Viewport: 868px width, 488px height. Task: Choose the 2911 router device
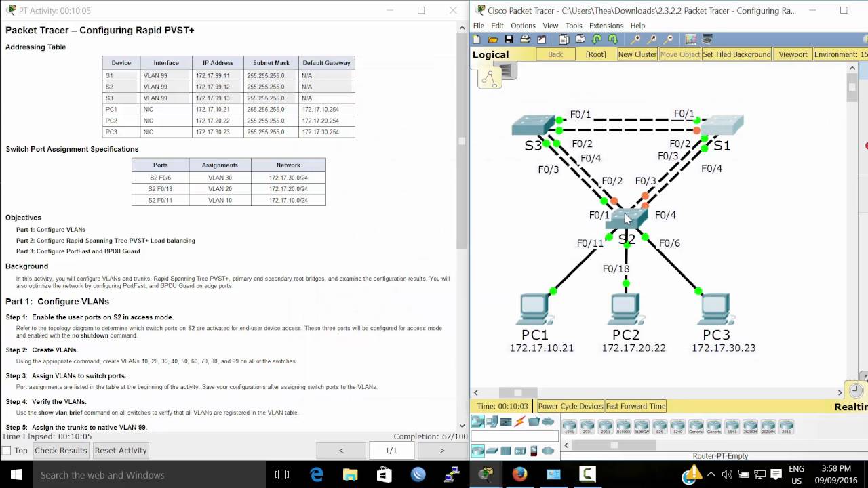click(x=606, y=426)
